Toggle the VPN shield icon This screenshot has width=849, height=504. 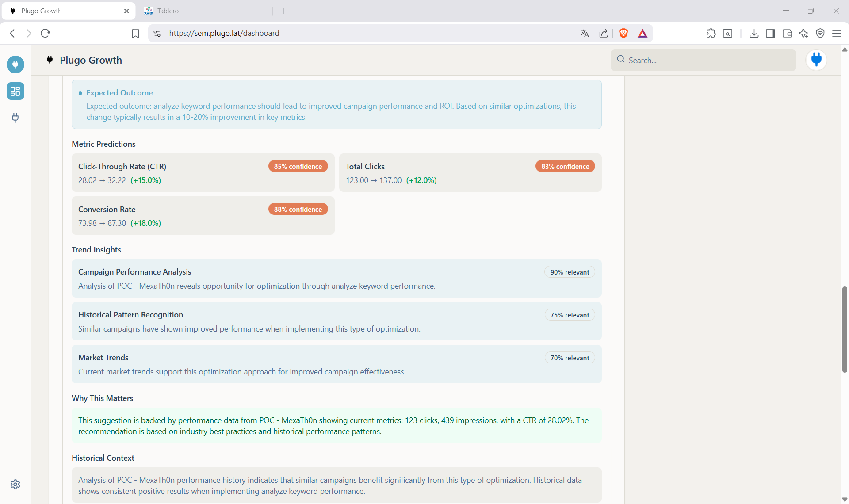pos(821,33)
